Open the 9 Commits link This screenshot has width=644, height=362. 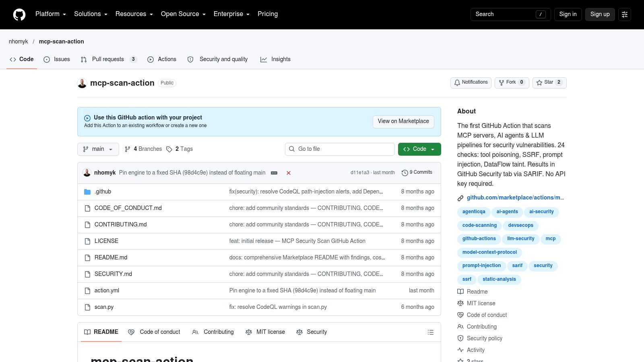point(417,173)
